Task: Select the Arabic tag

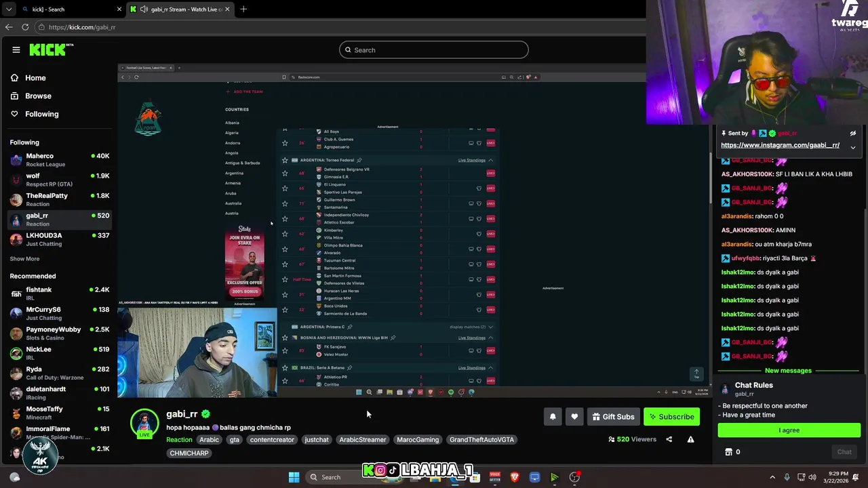Action: pos(209,440)
